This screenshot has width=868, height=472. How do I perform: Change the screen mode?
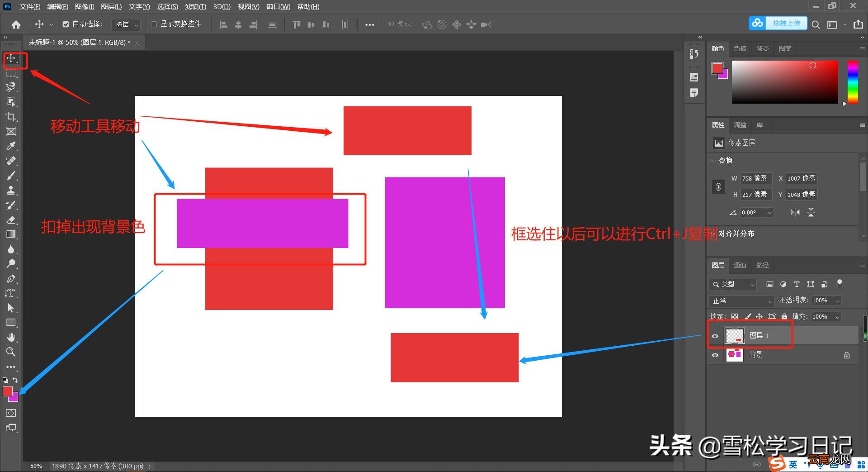pyautogui.click(x=11, y=428)
